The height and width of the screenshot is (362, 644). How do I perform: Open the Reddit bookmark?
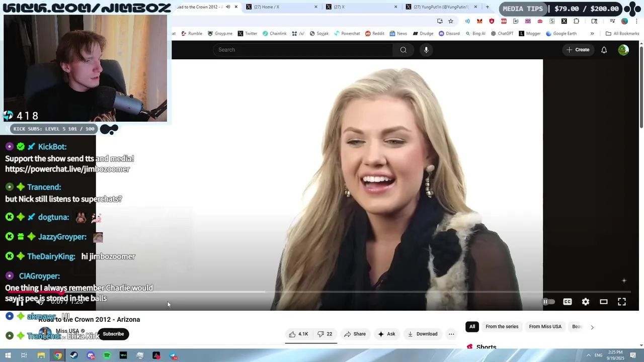(375, 34)
